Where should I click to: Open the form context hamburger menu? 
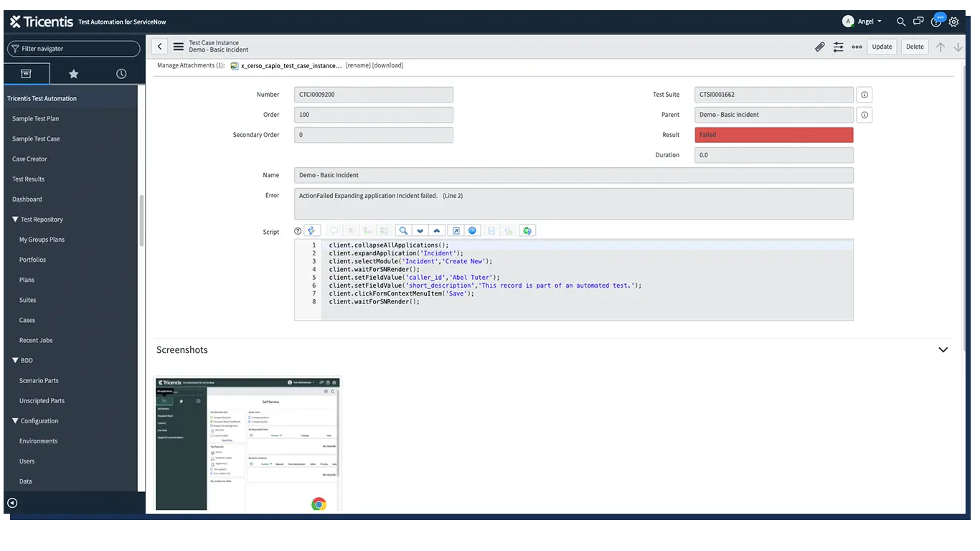coord(179,47)
